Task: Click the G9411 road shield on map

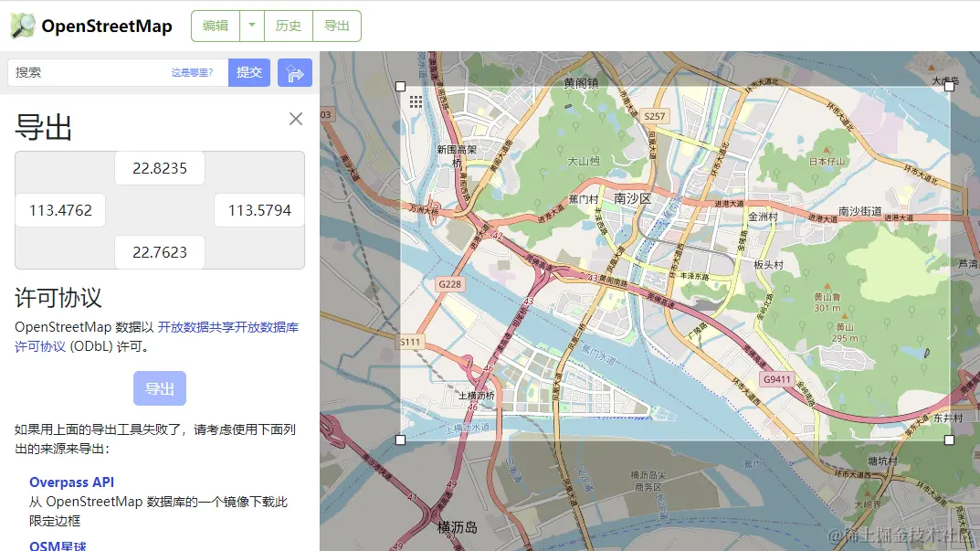Action: click(x=777, y=379)
